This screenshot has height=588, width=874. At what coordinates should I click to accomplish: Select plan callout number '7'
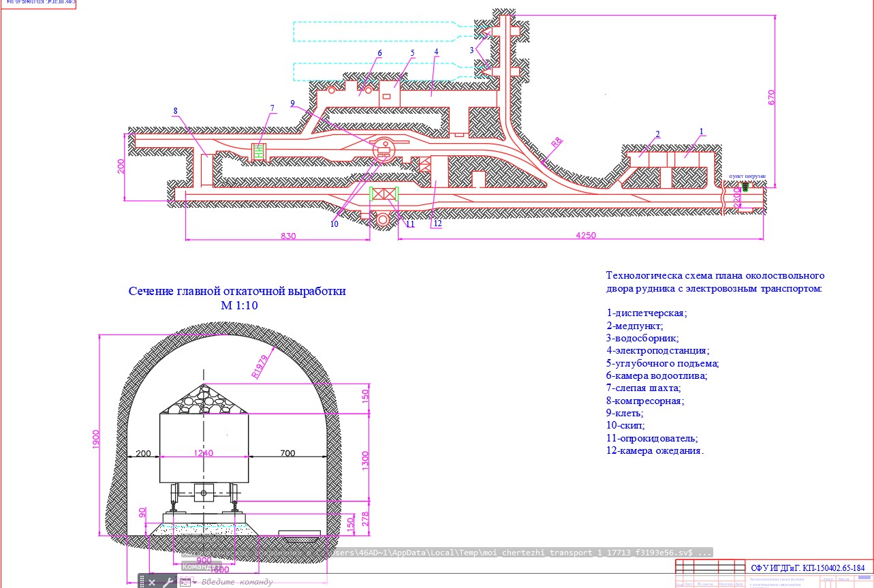pos(272,108)
